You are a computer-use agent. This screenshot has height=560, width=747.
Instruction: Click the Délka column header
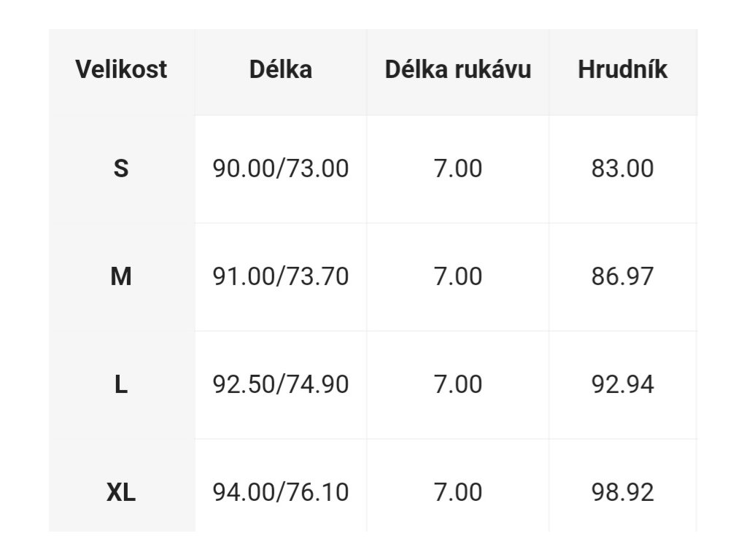281,69
